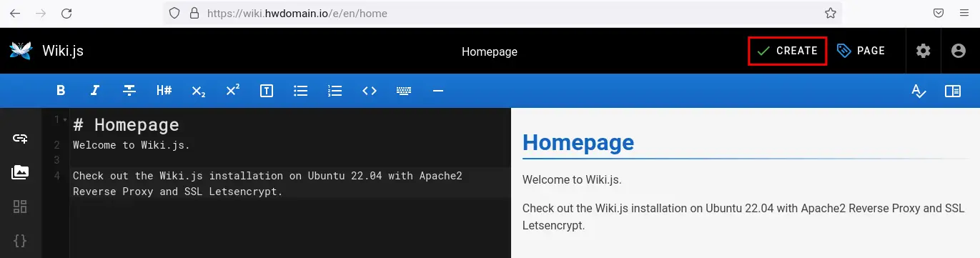Viewport: 980px width, 258px height.
Task: Insert a numbered list
Action: point(335,91)
